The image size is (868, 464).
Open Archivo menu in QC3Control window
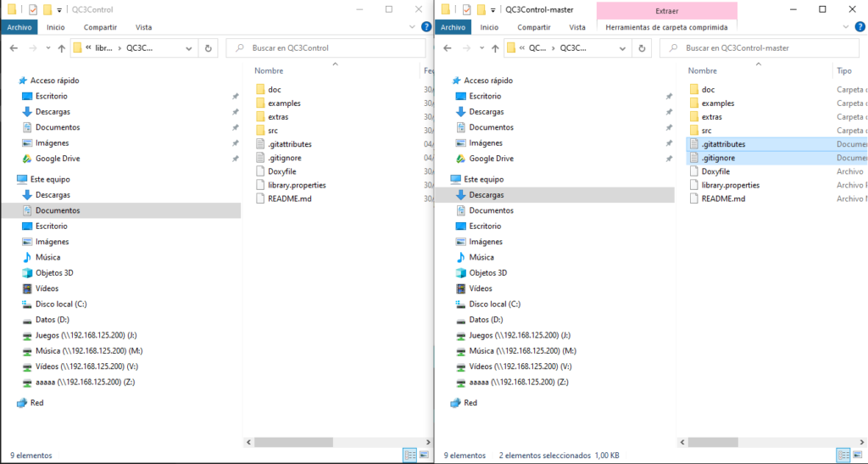click(x=19, y=27)
